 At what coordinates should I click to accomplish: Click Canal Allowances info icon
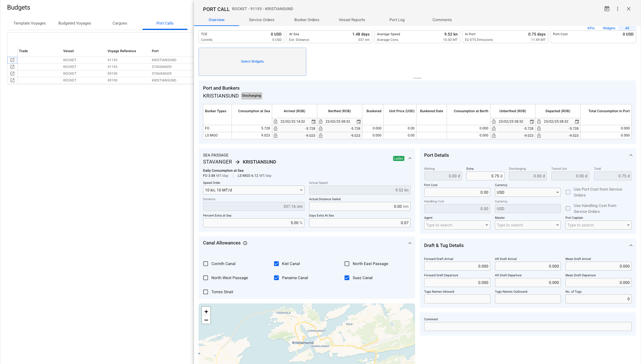245,243
